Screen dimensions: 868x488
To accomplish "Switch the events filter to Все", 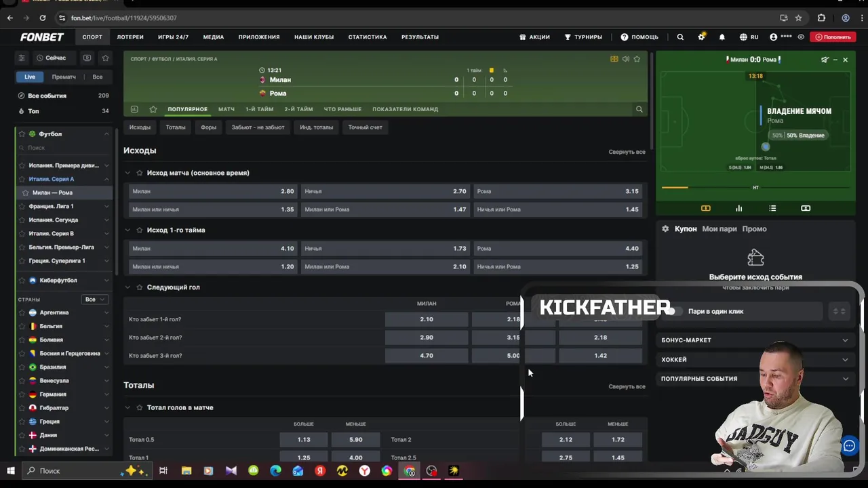I will (98, 77).
